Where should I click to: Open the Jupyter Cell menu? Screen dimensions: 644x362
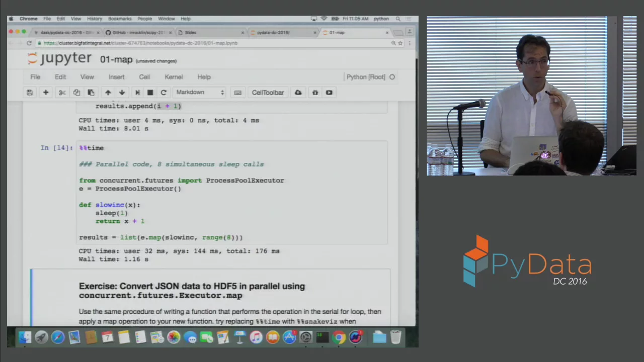[x=144, y=77]
